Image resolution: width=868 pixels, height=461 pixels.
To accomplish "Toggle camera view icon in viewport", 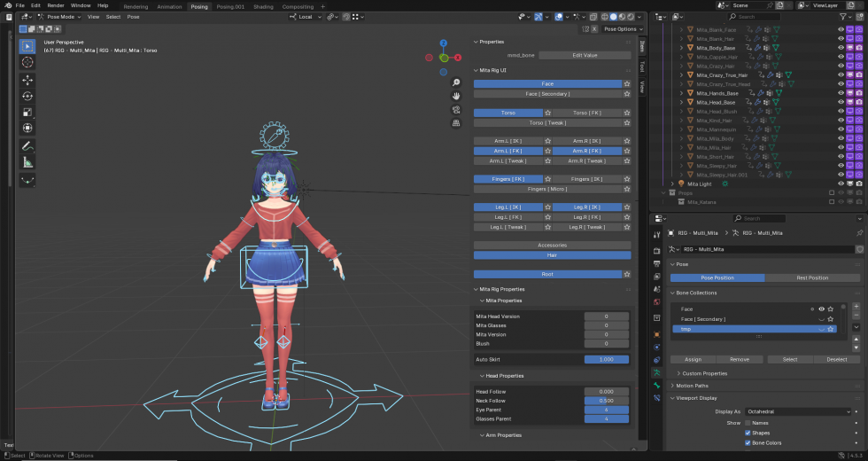I will pos(455,110).
